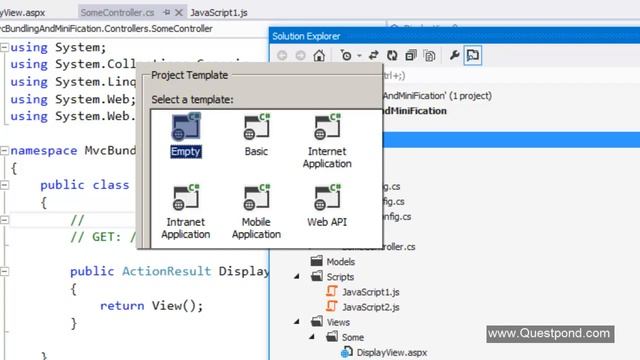
Task: Open JavaScript2.js in Solution Explorer
Action: click(x=371, y=307)
